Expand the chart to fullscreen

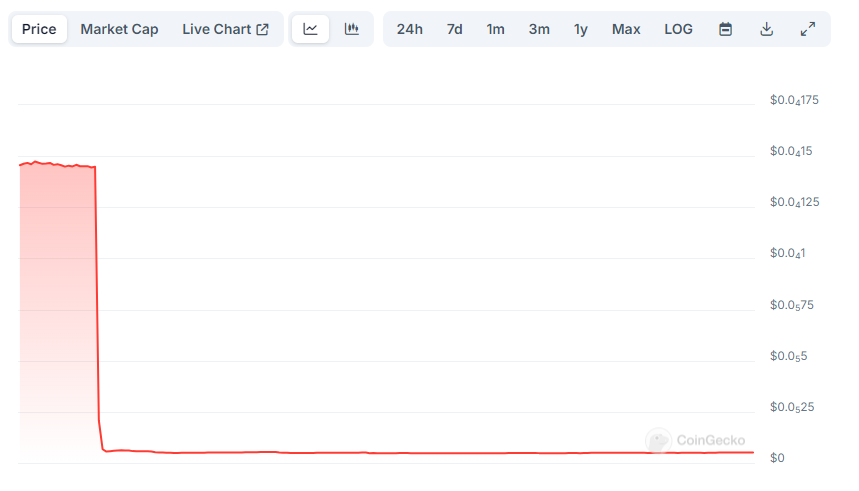[x=808, y=29]
